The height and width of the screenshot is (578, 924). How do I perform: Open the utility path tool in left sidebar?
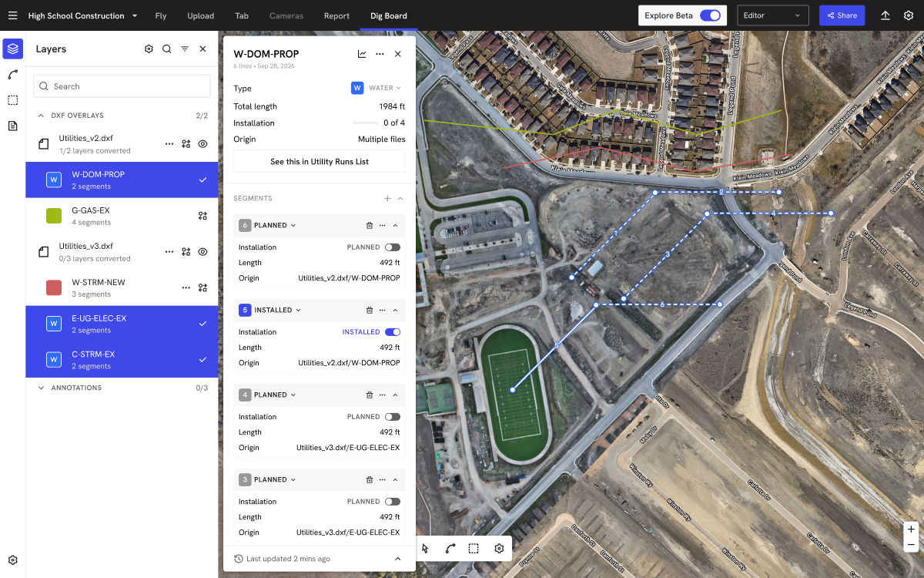tap(12, 75)
